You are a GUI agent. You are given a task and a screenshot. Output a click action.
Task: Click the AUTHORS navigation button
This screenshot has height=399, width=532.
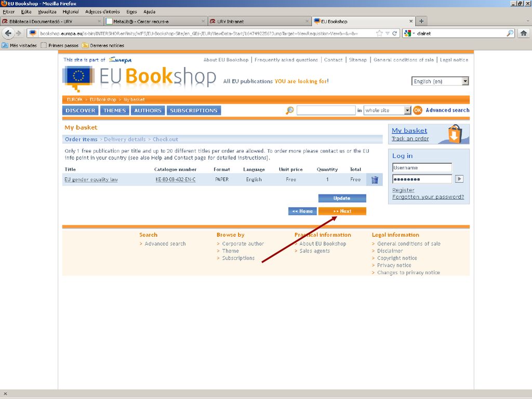click(148, 110)
